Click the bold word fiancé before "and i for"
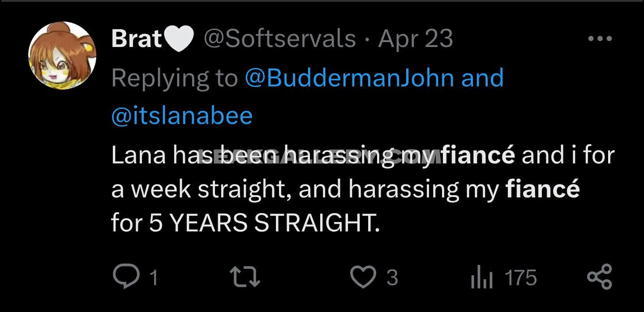 pos(477,155)
